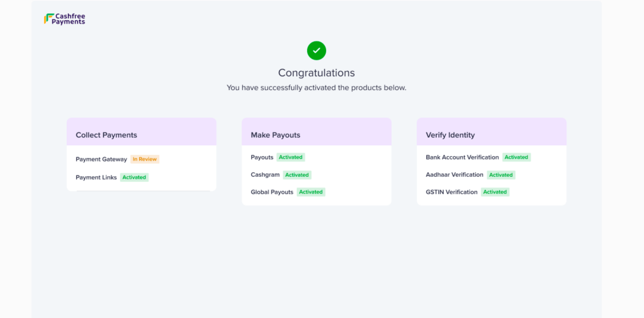
Task: Click Activated badge beside Bank Account Verification
Action: [516, 157]
